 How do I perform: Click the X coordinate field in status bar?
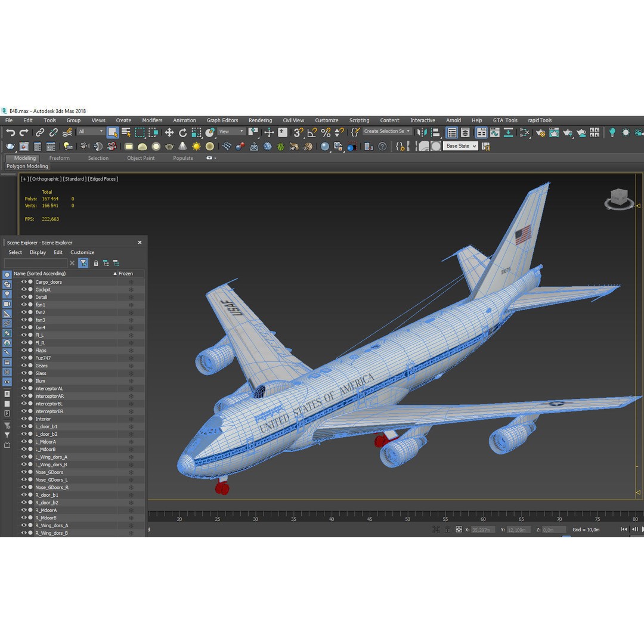coord(482,530)
